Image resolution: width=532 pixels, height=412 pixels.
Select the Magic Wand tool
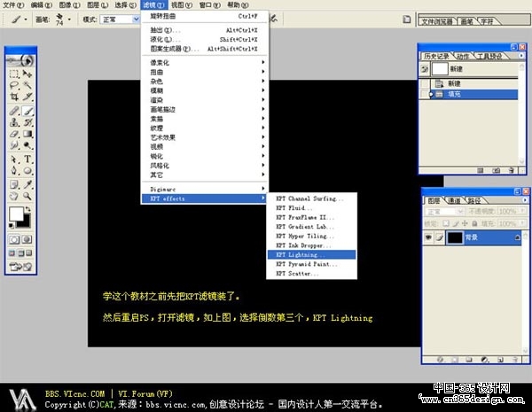[x=27, y=85]
